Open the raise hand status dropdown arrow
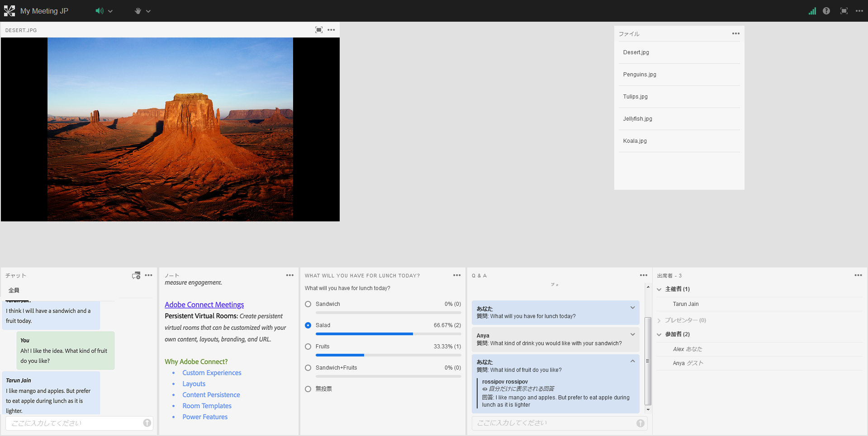Viewport: 868px width, 436px height. (x=148, y=11)
